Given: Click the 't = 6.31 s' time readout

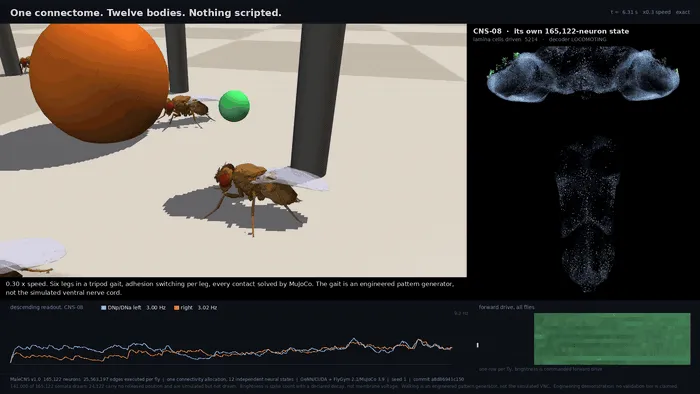Looking at the screenshot, I should coord(624,12).
